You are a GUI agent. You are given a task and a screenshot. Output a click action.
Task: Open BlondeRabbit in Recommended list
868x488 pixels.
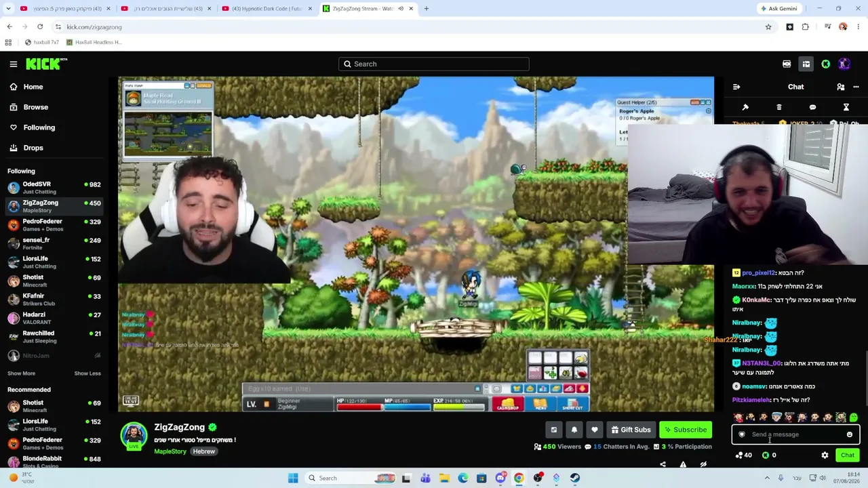point(54,462)
